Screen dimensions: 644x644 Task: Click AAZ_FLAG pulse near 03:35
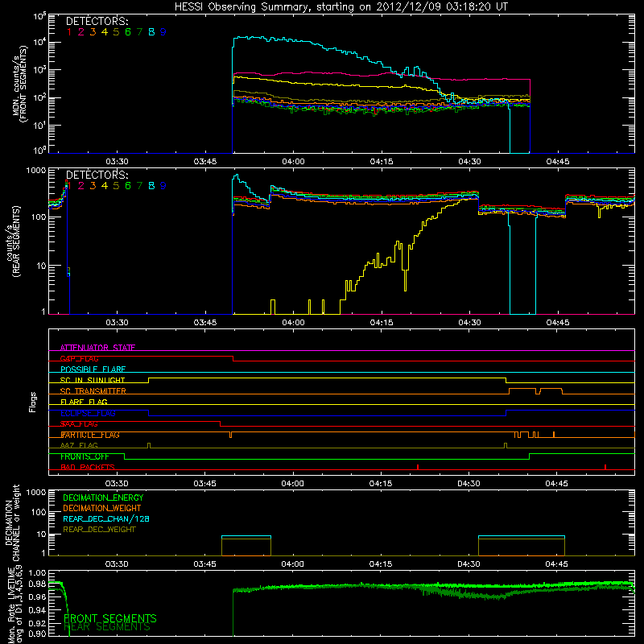click(x=149, y=446)
